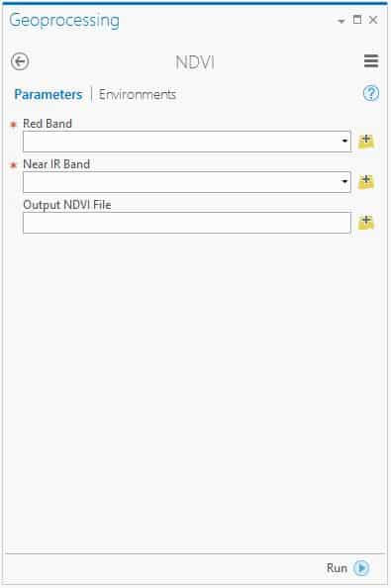Float the Geoprocessing pane with square icon
This screenshot has height=588, width=391.
pyautogui.click(x=357, y=20)
